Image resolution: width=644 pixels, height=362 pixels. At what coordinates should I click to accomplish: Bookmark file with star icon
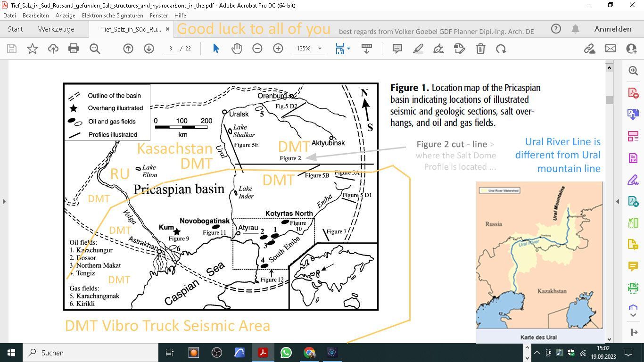pos(33,49)
